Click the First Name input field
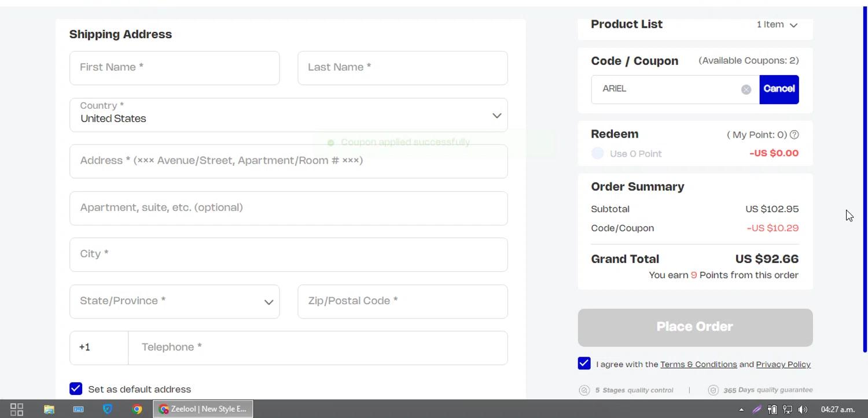Screen dimensions: 868x418 pos(174,68)
